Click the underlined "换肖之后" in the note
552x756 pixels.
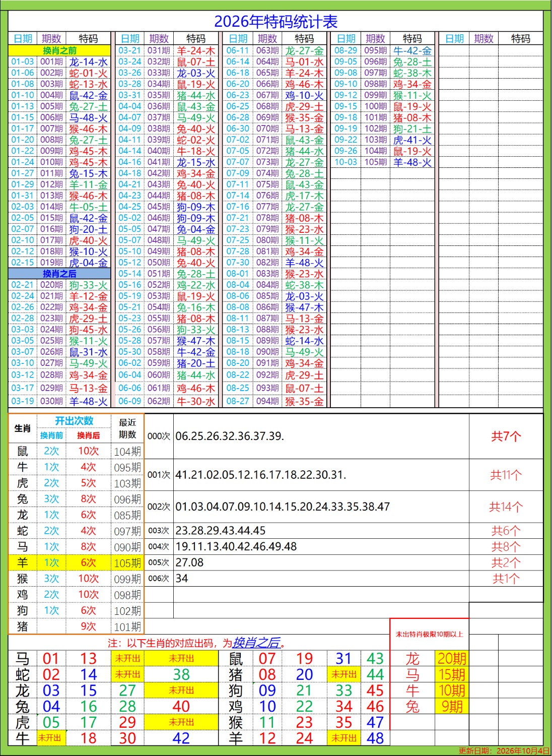tap(256, 643)
